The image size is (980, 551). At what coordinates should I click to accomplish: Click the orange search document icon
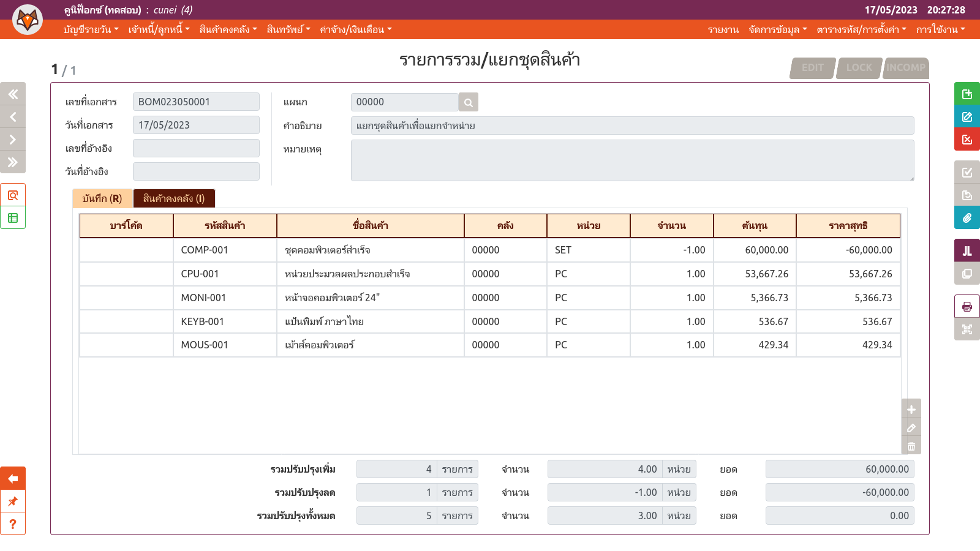click(13, 195)
